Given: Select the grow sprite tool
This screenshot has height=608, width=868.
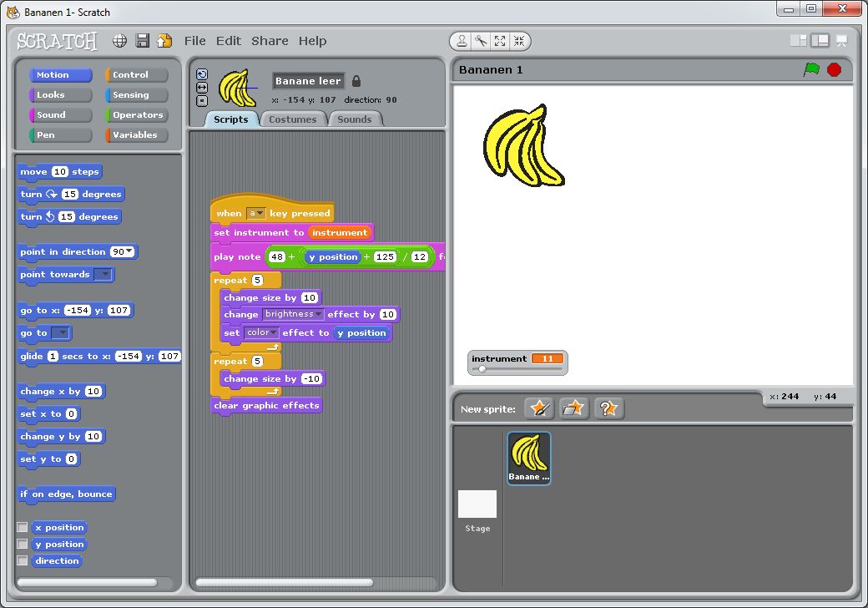Looking at the screenshot, I should coord(500,41).
